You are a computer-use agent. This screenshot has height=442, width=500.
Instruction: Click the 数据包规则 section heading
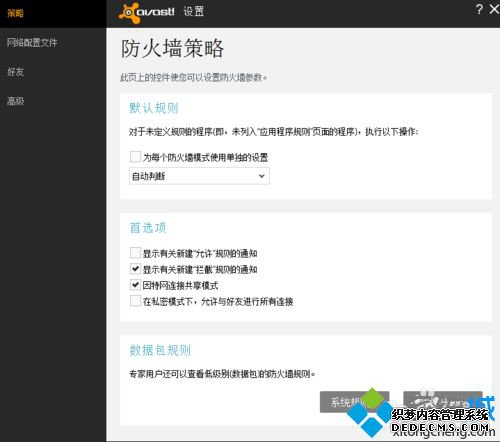click(x=160, y=350)
